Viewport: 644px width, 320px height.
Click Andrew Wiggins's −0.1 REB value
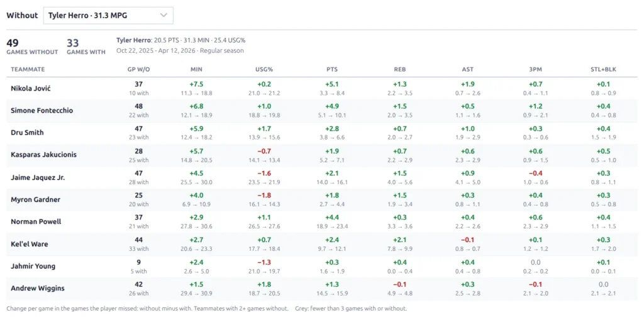point(399,284)
